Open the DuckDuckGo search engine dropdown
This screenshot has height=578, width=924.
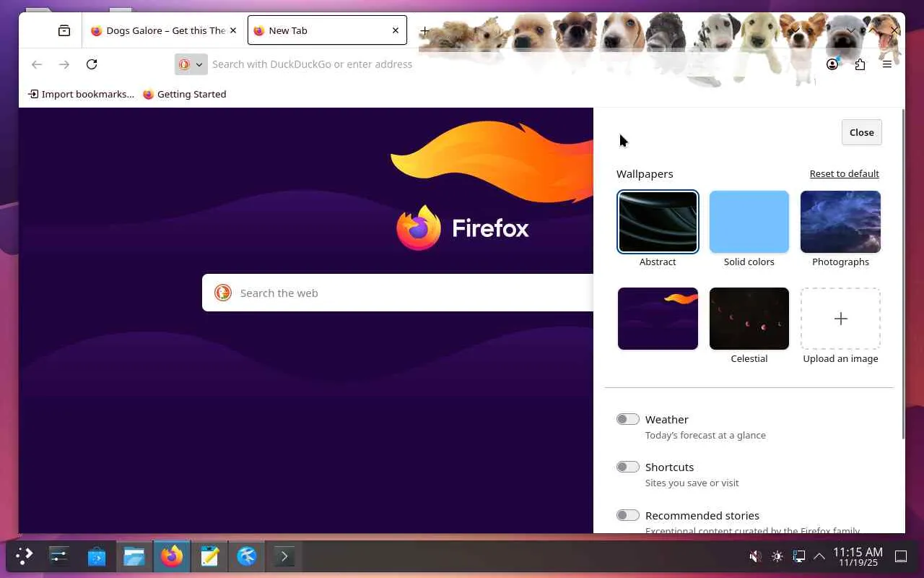tap(191, 64)
